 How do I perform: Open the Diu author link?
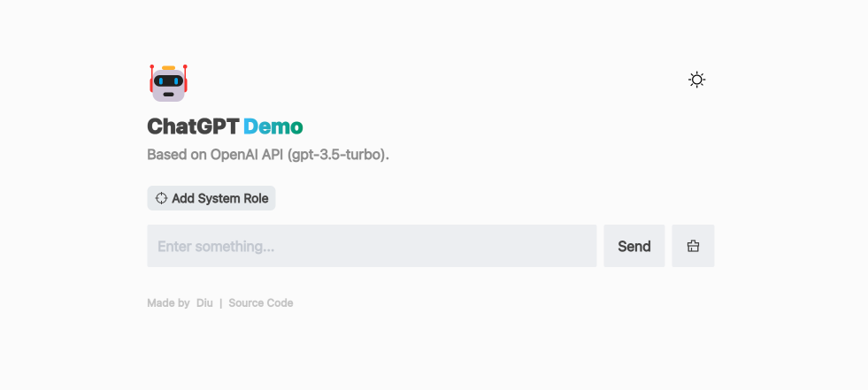pyautogui.click(x=204, y=302)
